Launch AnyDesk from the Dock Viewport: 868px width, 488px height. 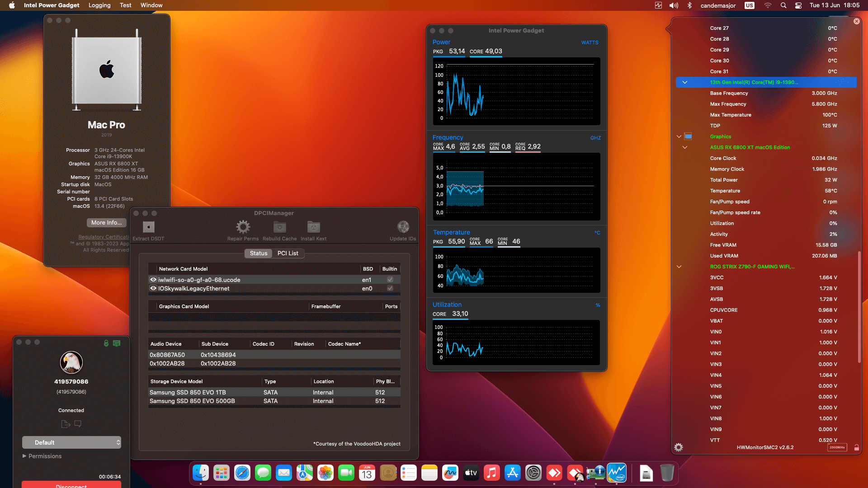[x=555, y=473]
